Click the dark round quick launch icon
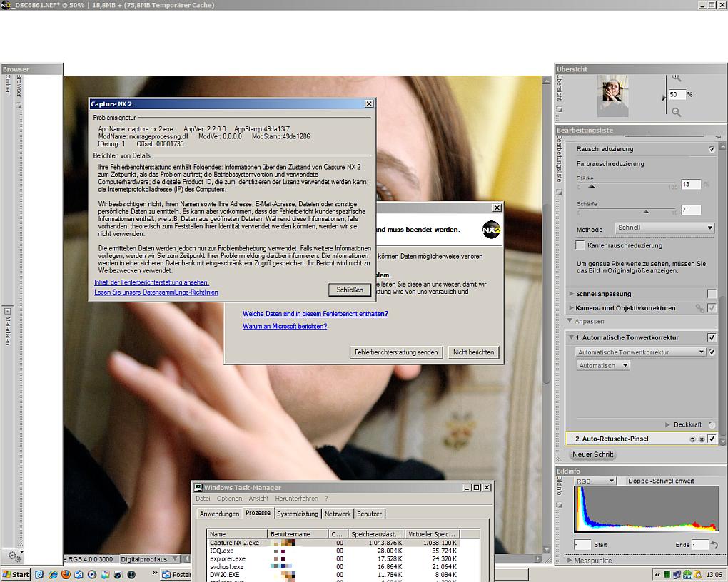 [x=131, y=575]
